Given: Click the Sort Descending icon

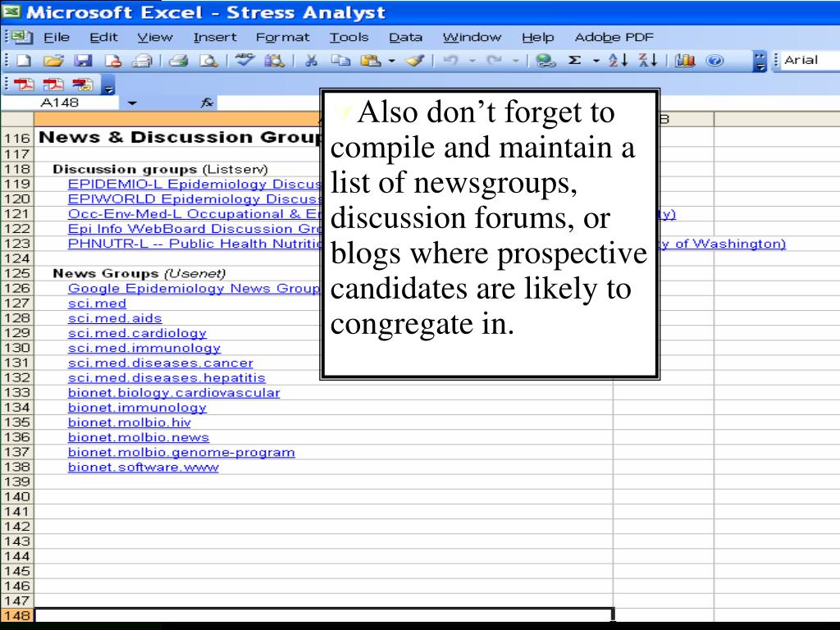Looking at the screenshot, I should [x=648, y=61].
